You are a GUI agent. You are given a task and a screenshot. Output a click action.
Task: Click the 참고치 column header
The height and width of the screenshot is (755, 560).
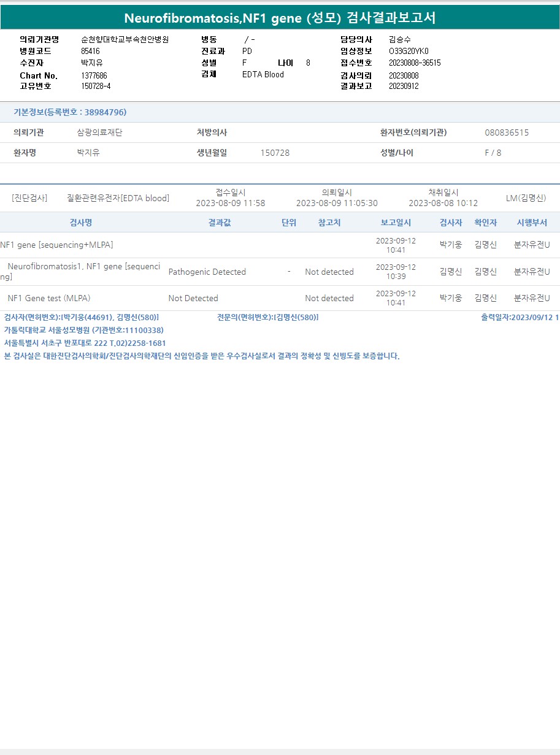click(x=329, y=223)
